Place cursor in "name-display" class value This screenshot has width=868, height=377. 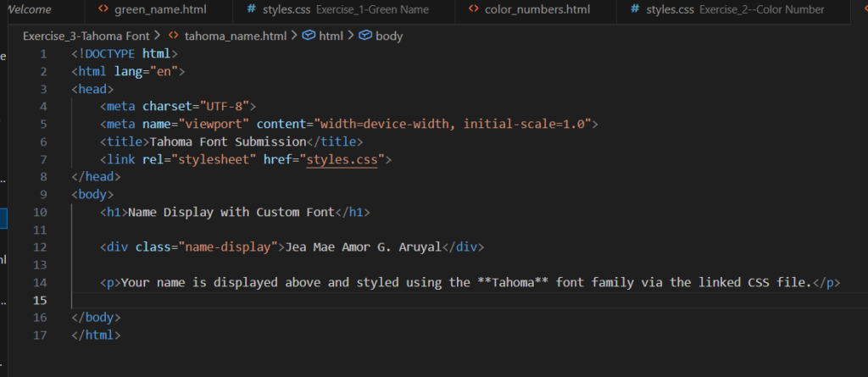228,247
